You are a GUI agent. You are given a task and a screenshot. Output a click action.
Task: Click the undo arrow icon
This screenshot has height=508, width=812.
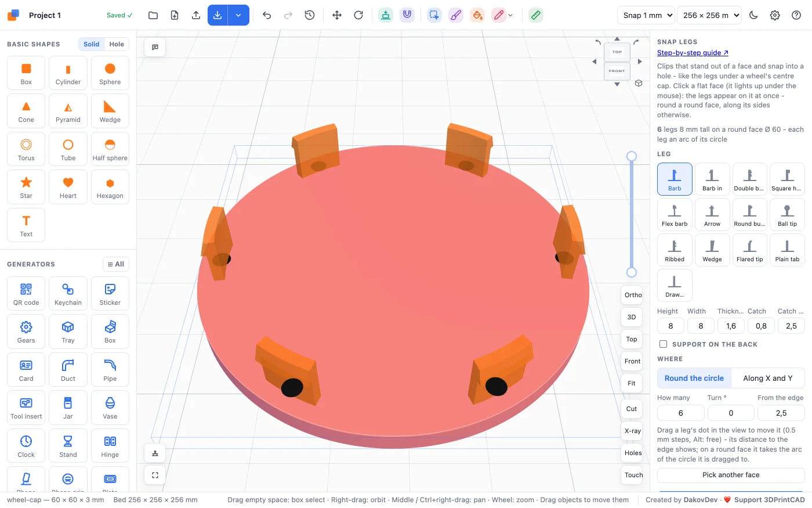coord(267,15)
